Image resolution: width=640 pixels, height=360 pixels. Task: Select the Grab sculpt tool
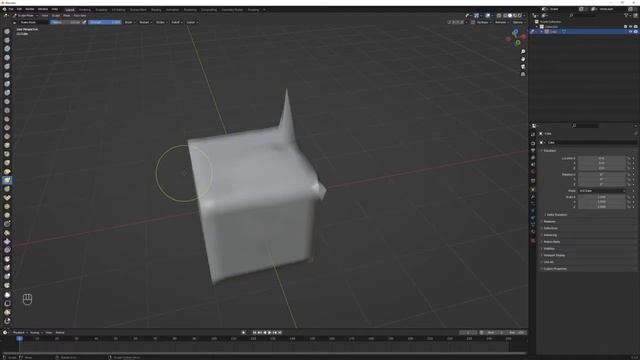point(7,163)
